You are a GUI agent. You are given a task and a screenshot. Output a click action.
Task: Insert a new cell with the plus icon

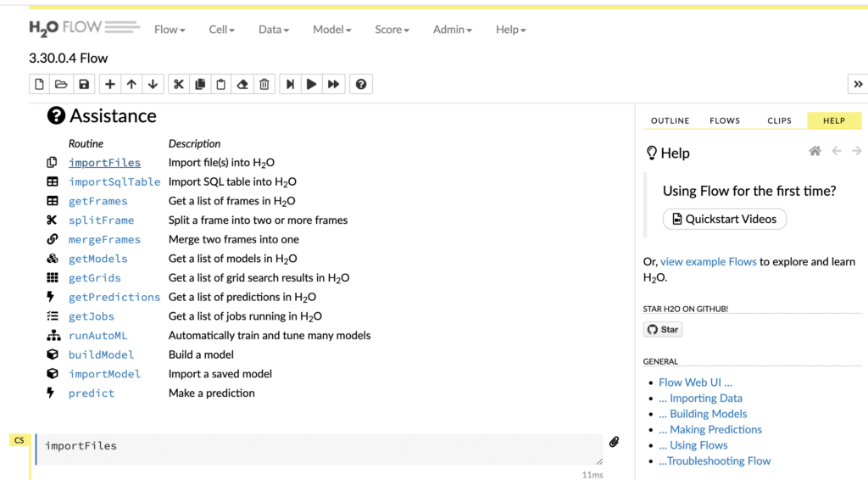pyautogui.click(x=109, y=84)
